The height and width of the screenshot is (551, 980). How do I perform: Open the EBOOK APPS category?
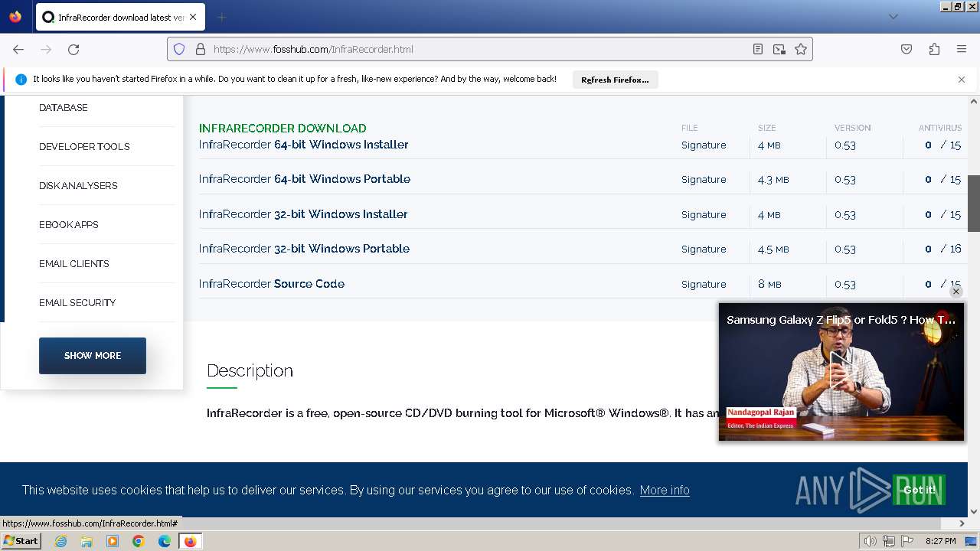[x=69, y=225]
